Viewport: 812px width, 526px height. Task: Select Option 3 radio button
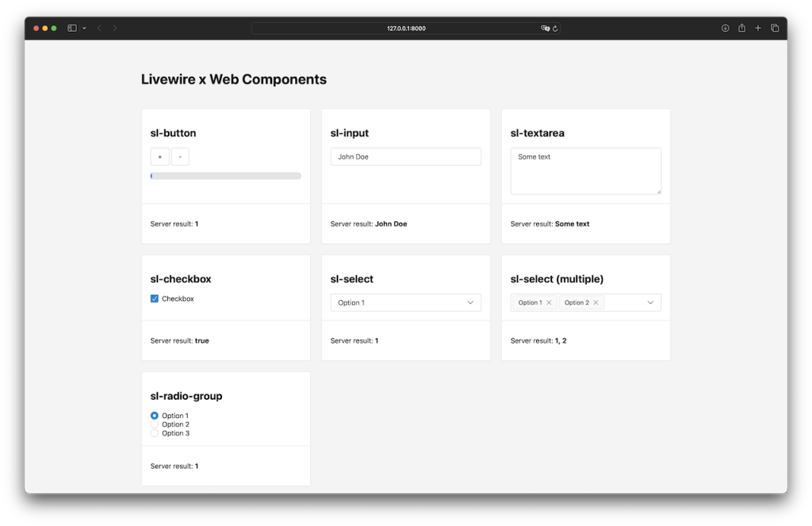[x=155, y=433]
